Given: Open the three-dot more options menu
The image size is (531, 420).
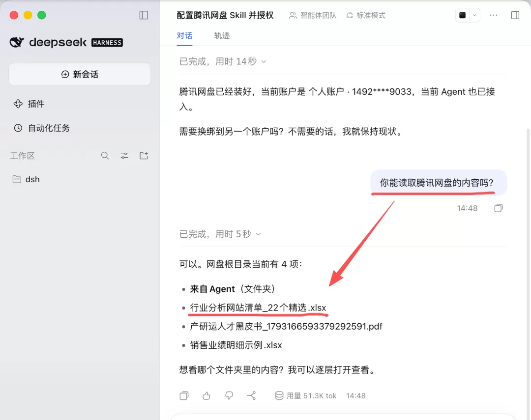Looking at the screenshot, I should click(494, 15).
